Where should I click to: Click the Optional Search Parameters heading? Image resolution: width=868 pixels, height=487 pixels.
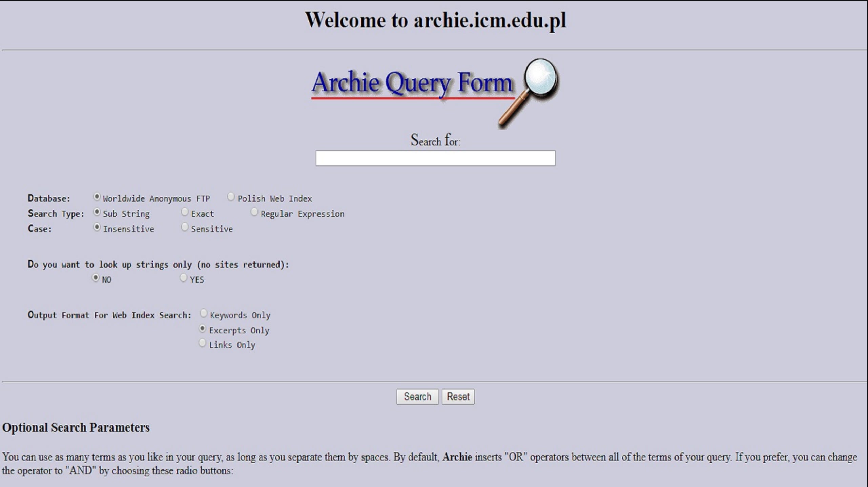75,428
